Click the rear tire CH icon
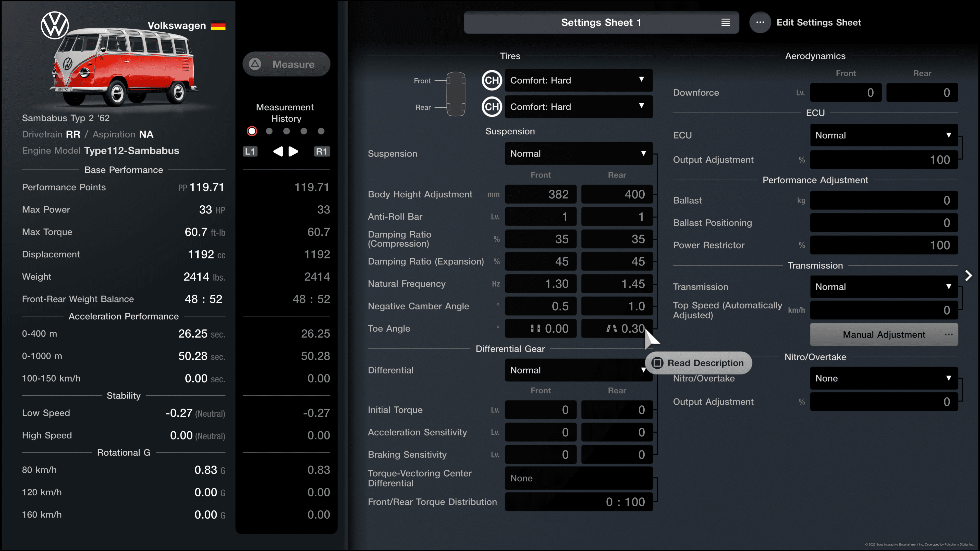 (492, 107)
